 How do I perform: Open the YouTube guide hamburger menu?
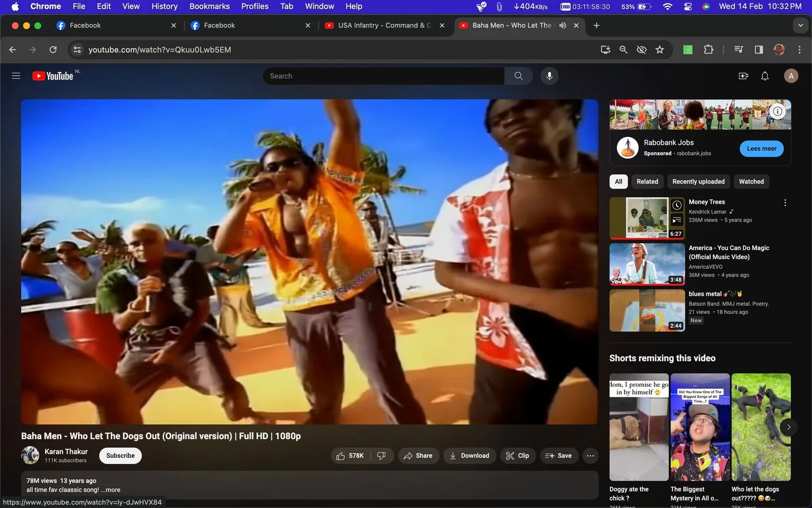pos(16,76)
